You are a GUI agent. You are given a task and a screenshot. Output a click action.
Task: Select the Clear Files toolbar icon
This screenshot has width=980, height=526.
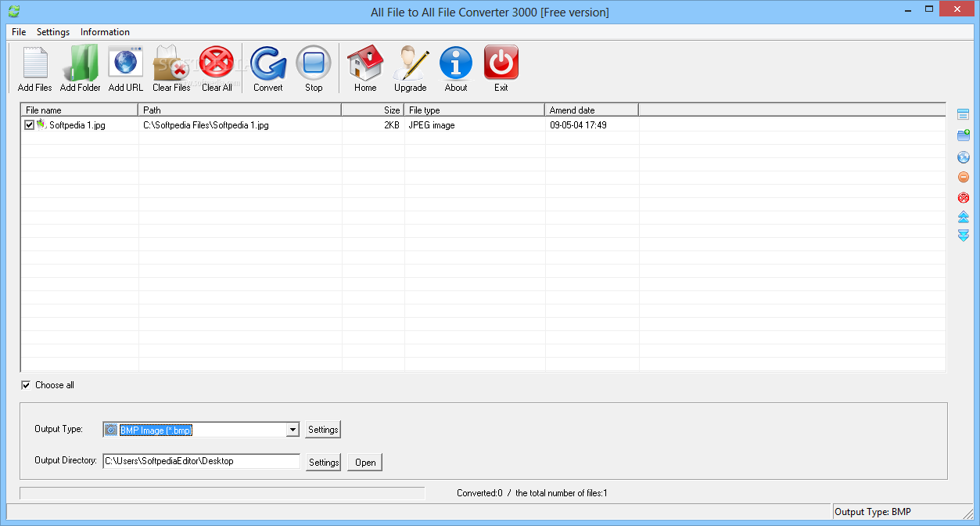pyautogui.click(x=171, y=63)
